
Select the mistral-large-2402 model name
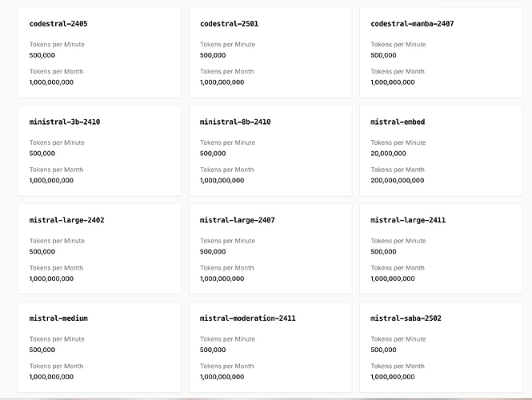tap(67, 220)
